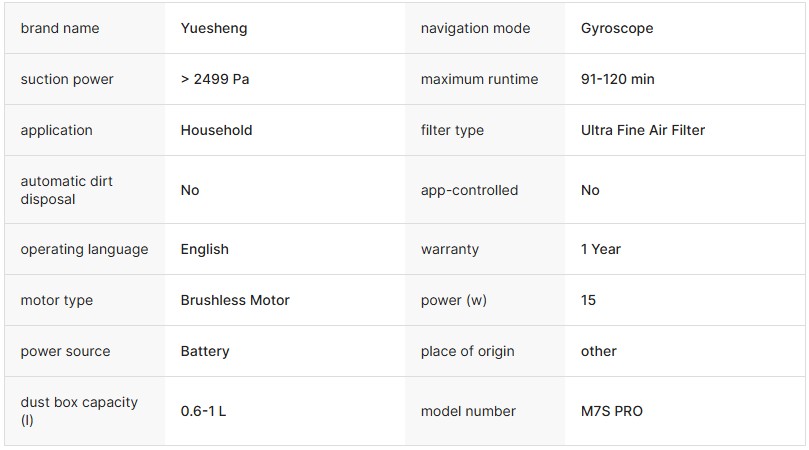
Task: Select the Household application value
Action: tap(216, 130)
